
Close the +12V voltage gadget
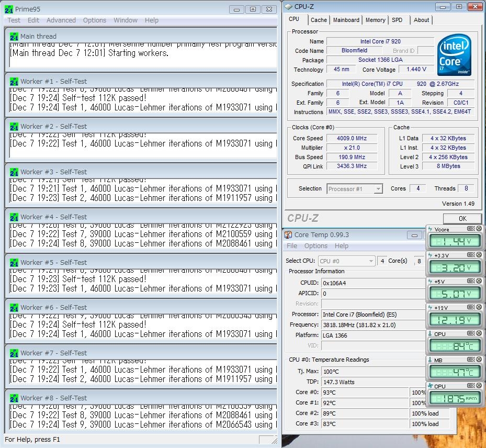(479, 308)
